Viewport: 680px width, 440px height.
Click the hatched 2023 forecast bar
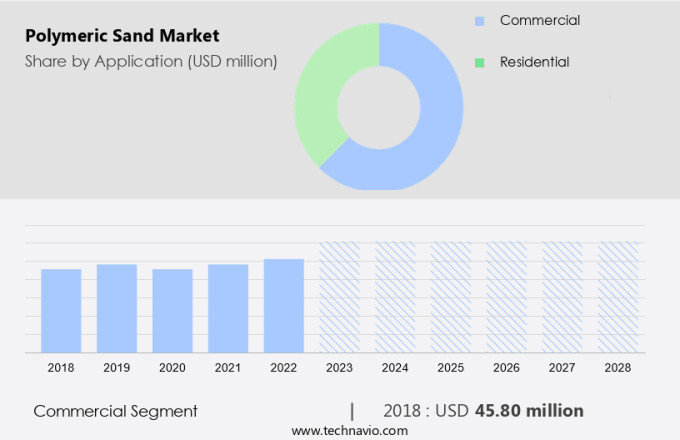(x=339, y=297)
